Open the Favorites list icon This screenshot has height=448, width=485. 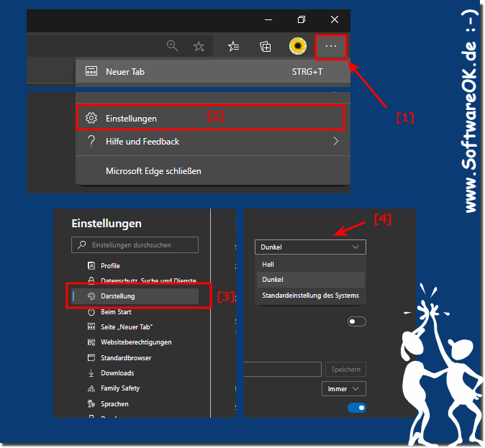click(233, 46)
